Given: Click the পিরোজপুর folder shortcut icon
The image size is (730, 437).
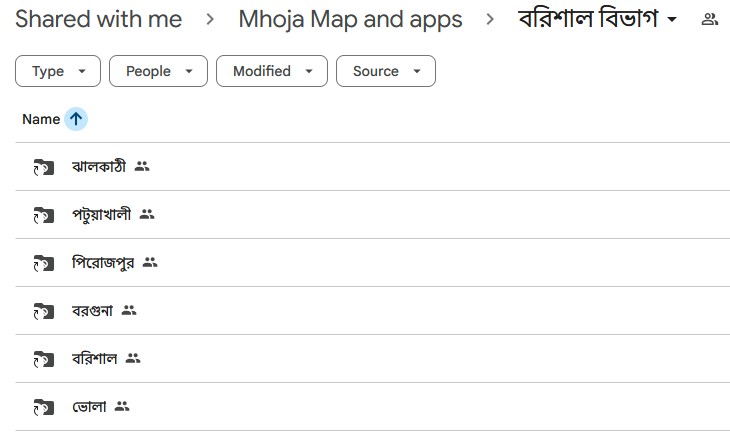Looking at the screenshot, I should (44, 263).
